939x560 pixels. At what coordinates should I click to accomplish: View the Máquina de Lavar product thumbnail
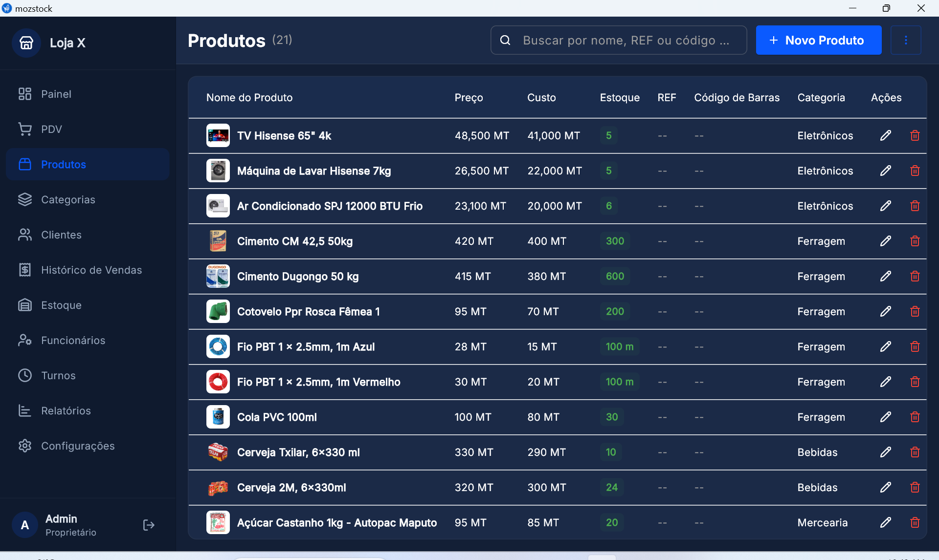218,171
